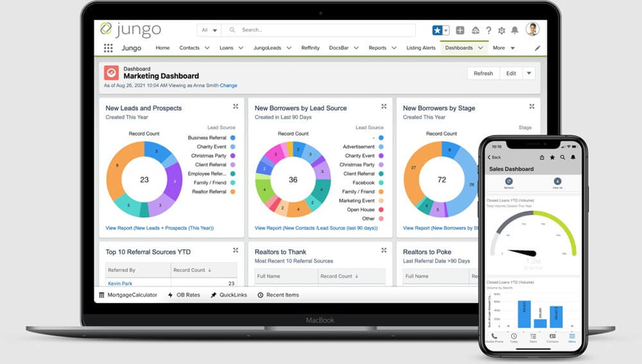
Task: Open Recent Items in the utility bar
Action: (x=279, y=295)
